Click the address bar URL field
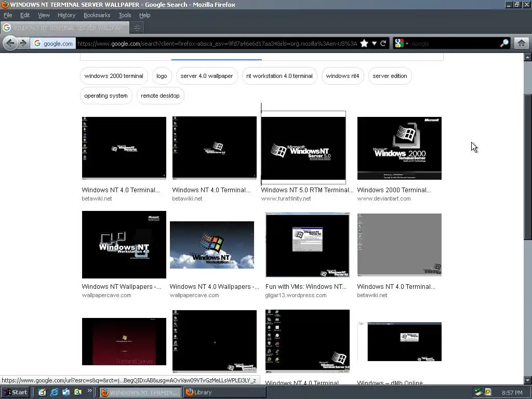This screenshot has width=532, height=399. (217, 44)
